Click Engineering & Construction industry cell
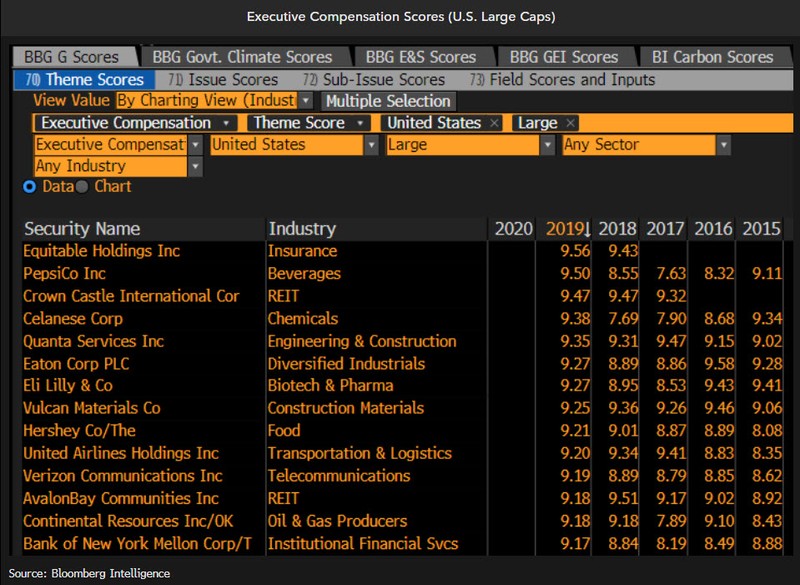The width and height of the screenshot is (800, 585). click(362, 341)
